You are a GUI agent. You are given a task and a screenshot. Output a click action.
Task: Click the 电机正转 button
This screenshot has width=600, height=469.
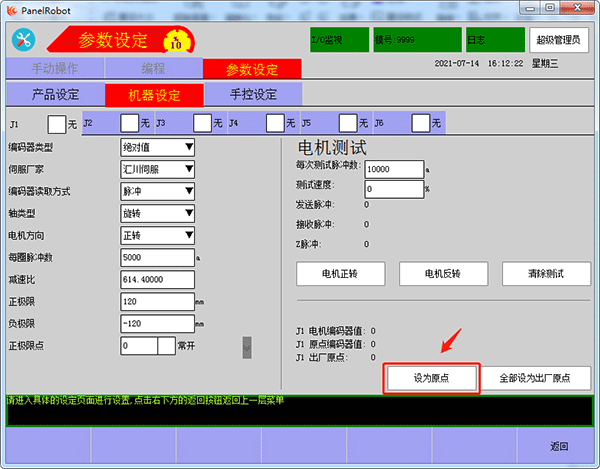tap(339, 274)
